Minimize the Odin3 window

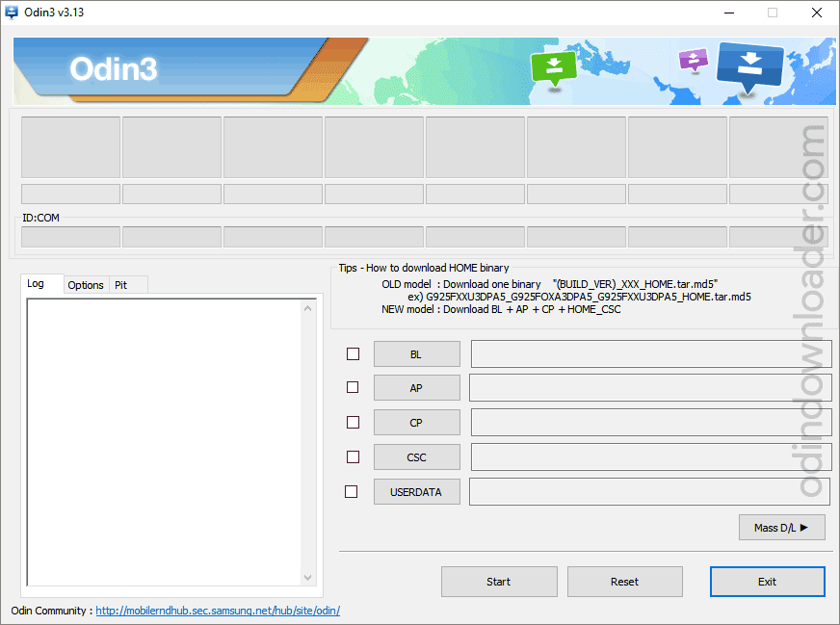point(729,13)
